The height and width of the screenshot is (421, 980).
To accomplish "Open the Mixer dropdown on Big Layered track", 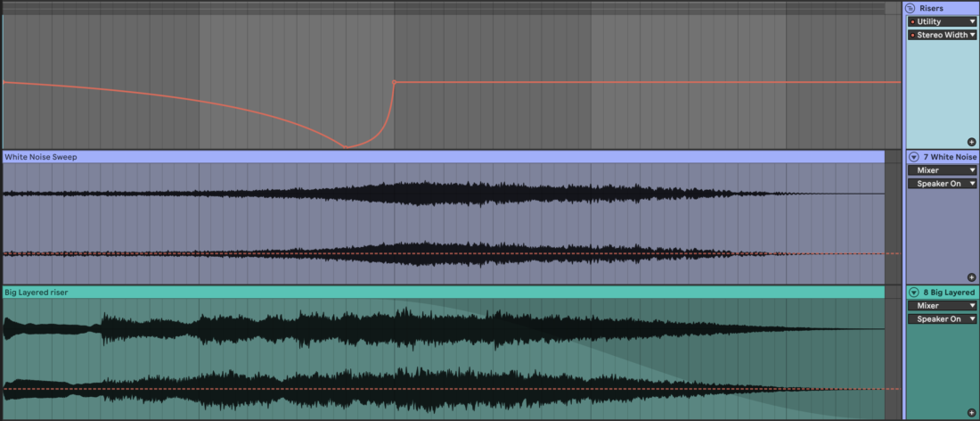I will coord(942,306).
